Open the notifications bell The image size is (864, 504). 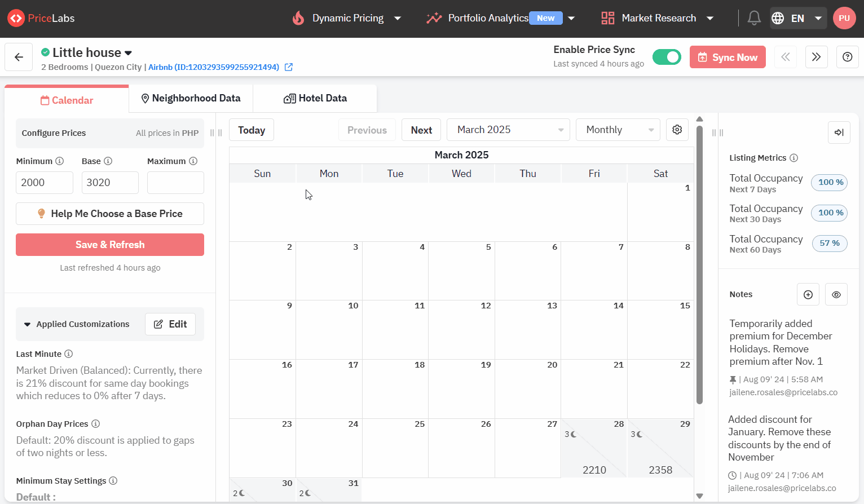click(754, 18)
